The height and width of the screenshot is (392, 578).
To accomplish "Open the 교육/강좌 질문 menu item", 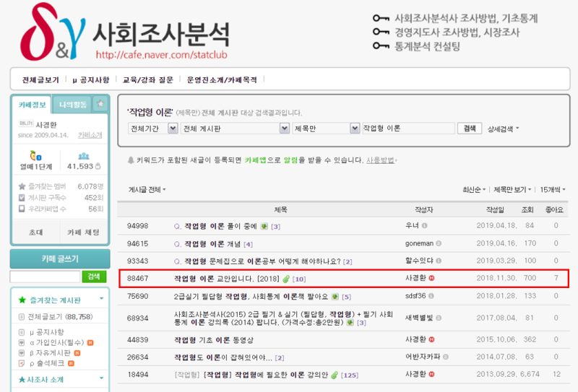I will pos(148,80).
